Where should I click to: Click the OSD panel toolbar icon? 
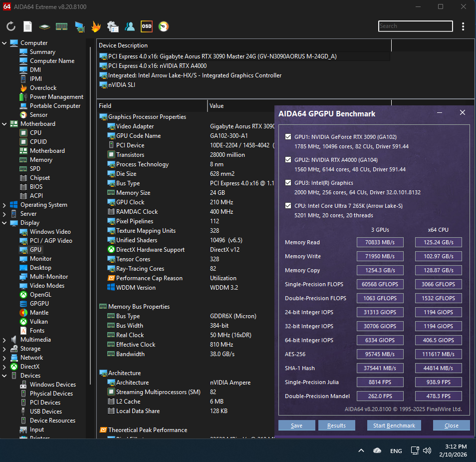(146, 26)
